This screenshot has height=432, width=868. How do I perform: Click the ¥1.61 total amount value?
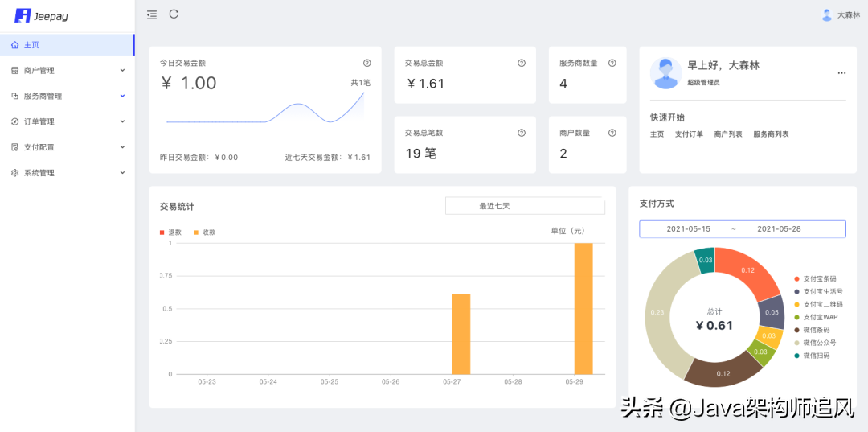[425, 84]
